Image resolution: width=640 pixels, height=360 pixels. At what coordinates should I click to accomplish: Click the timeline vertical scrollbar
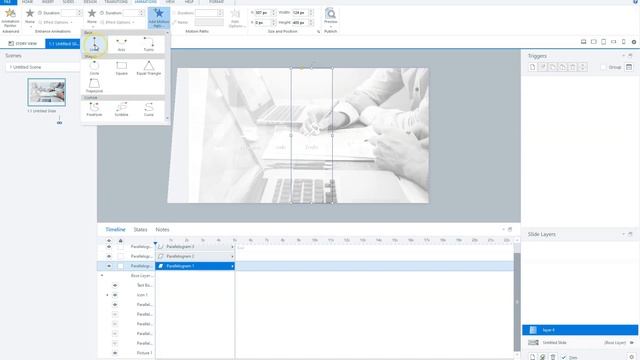pos(517,302)
